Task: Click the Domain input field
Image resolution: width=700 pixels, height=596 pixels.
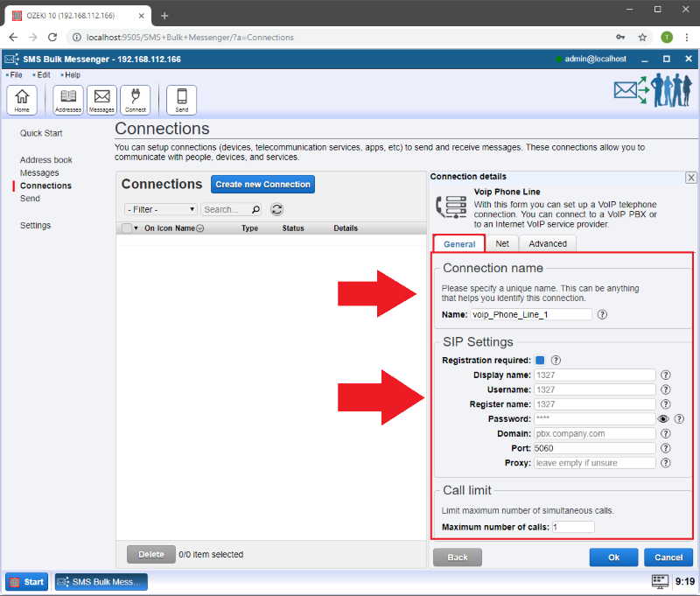Action: pyautogui.click(x=594, y=433)
